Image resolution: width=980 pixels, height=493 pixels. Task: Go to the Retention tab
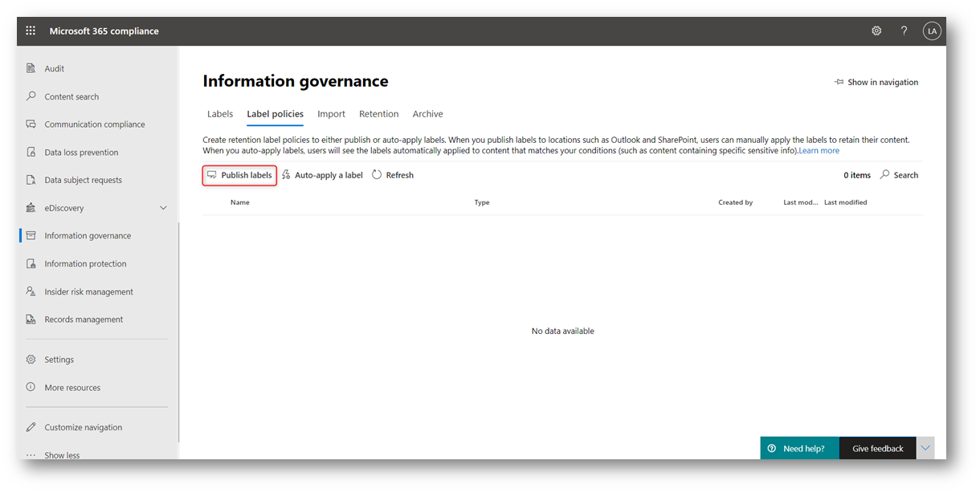[379, 114]
